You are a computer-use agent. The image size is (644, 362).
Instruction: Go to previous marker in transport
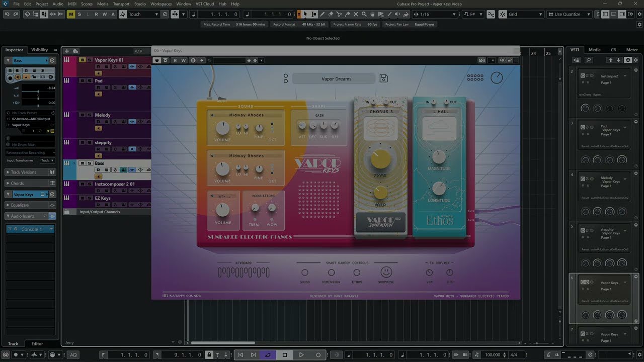pyautogui.click(x=240, y=354)
